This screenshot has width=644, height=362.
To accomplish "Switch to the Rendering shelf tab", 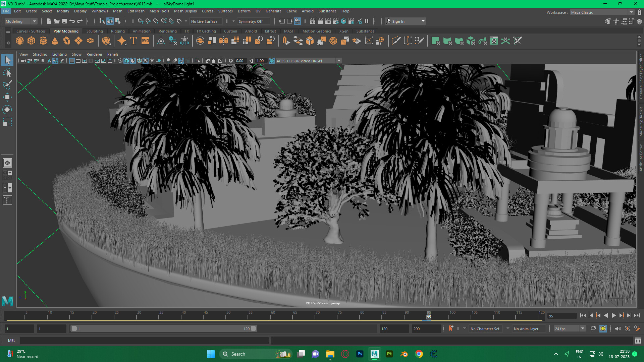I will 167,31.
